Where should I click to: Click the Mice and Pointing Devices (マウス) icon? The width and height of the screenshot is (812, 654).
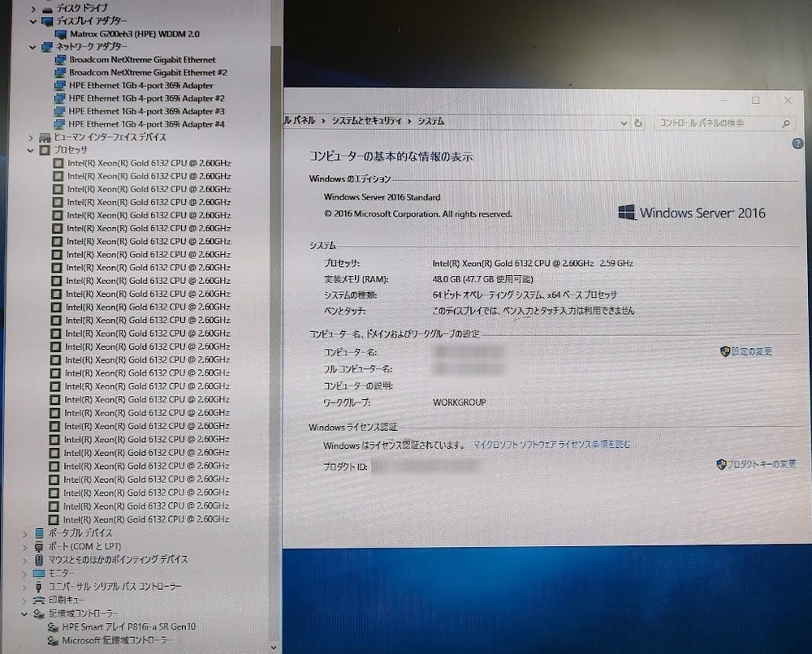coord(39,560)
